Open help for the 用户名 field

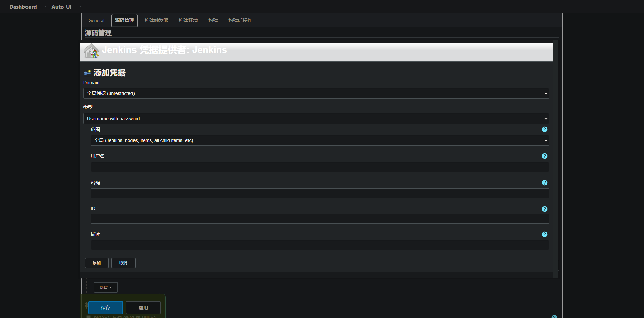pos(545,156)
